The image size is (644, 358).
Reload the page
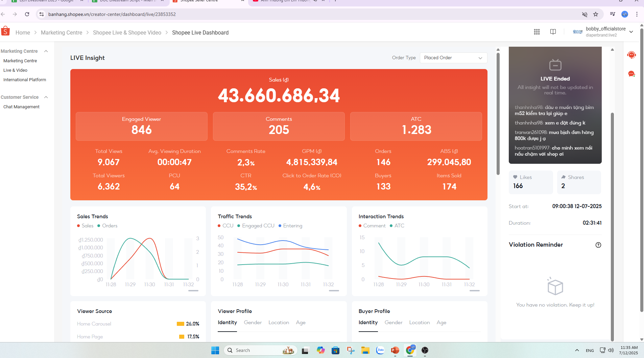click(x=27, y=14)
